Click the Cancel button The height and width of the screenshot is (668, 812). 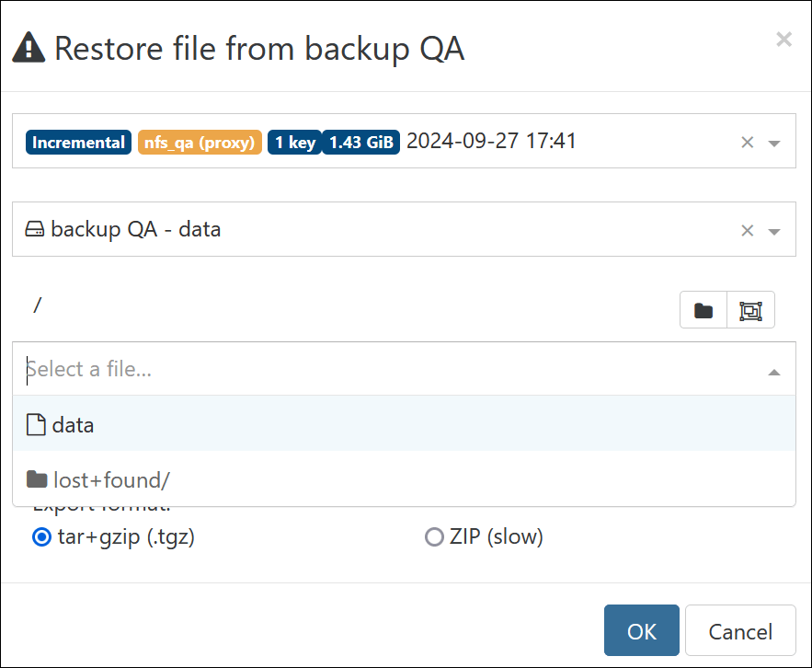pos(740,630)
